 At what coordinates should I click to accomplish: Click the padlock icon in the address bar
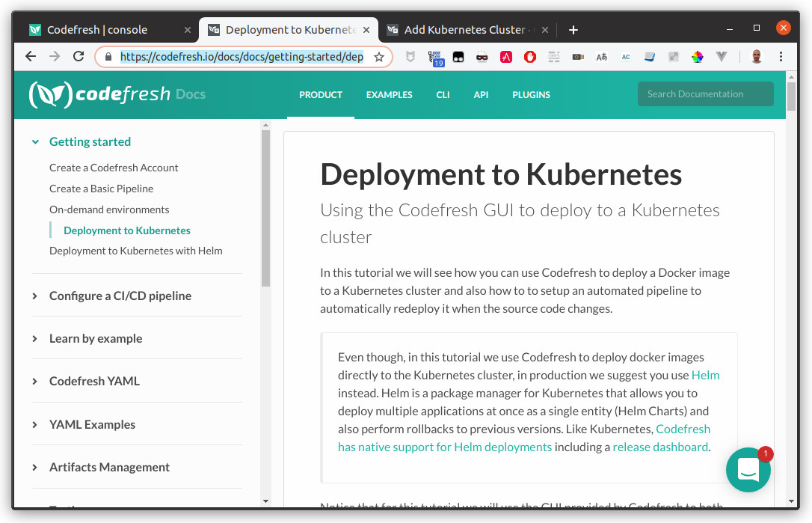[x=109, y=56]
